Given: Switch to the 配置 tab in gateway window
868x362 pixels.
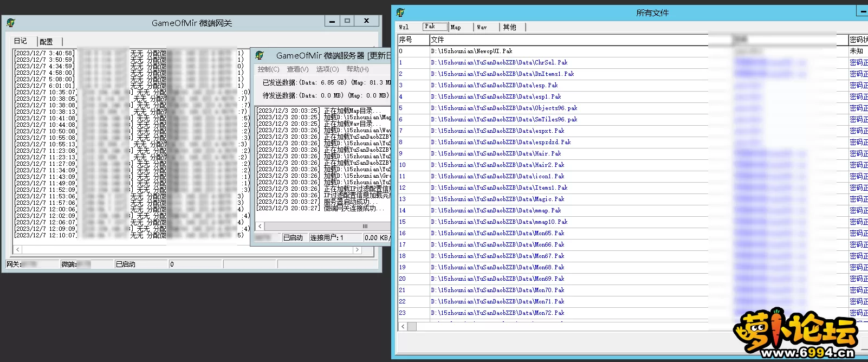Looking at the screenshot, I should (x=47, y=42).
